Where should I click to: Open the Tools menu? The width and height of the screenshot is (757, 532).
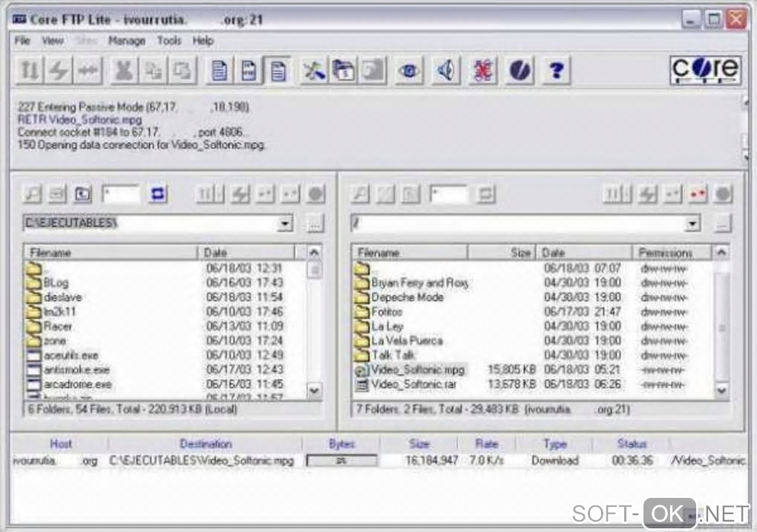pyautogui.click(x=169, y=41)
